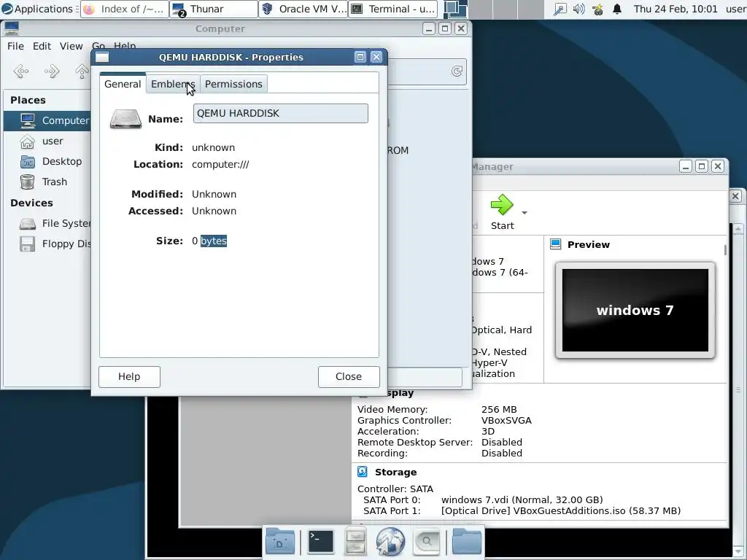The width and height of the screenshot is (747, 560).
Task: Click the Storage section heading
Action: coord(395,472)
